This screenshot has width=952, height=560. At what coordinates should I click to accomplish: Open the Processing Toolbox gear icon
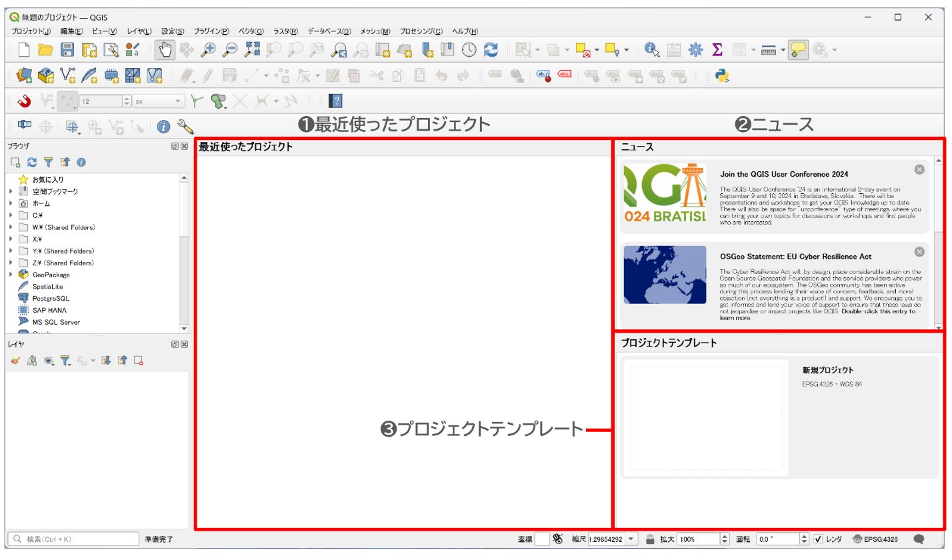[x=695, y=49]
